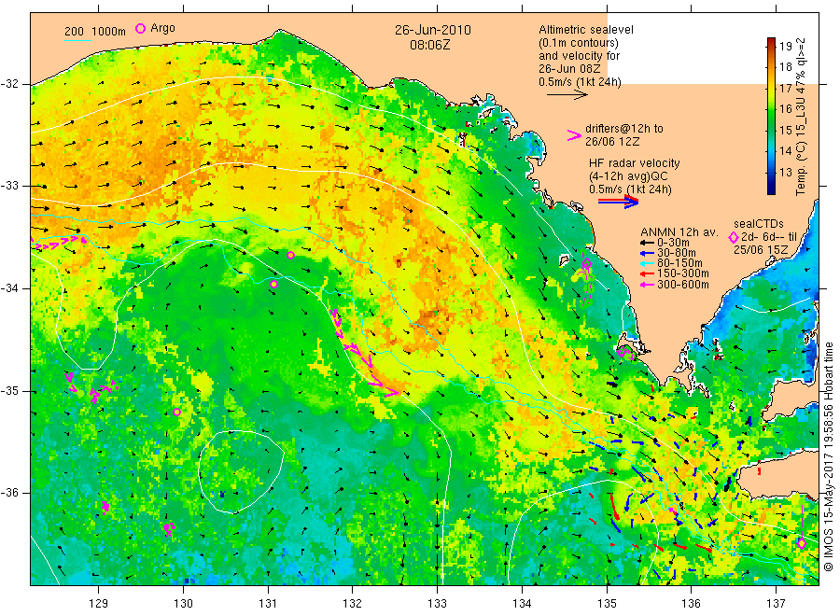840x616 pixels.
Task: Click the black 0-30m legend arrow
Action: 648,243
